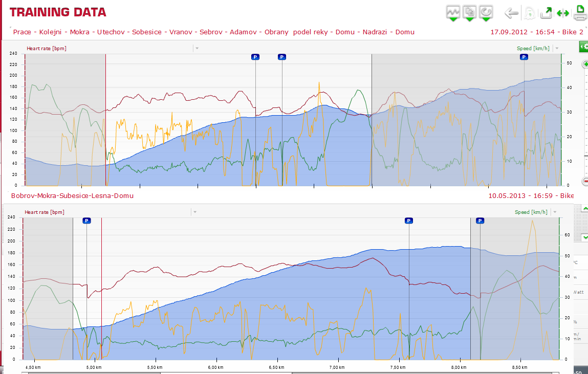Go back with the left arrow icon
588x374 pixels.
pyautogui.click(x=512, y=13)
